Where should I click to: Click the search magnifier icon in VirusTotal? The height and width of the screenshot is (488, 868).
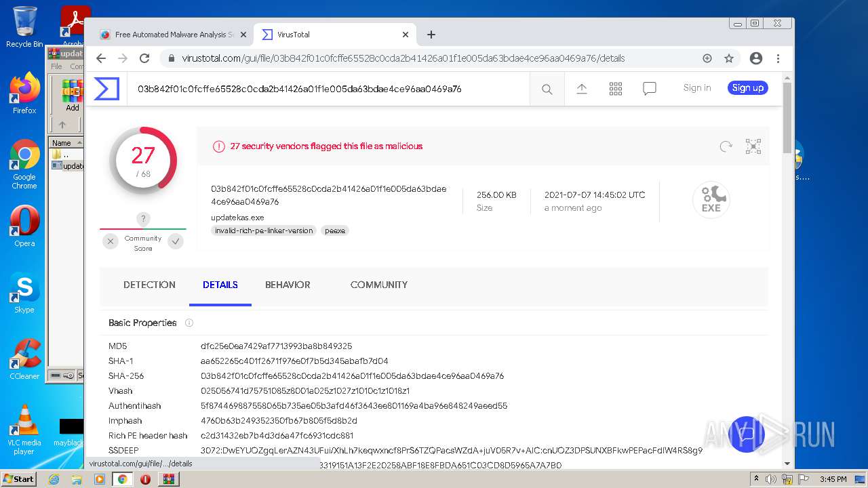(547, 89)
